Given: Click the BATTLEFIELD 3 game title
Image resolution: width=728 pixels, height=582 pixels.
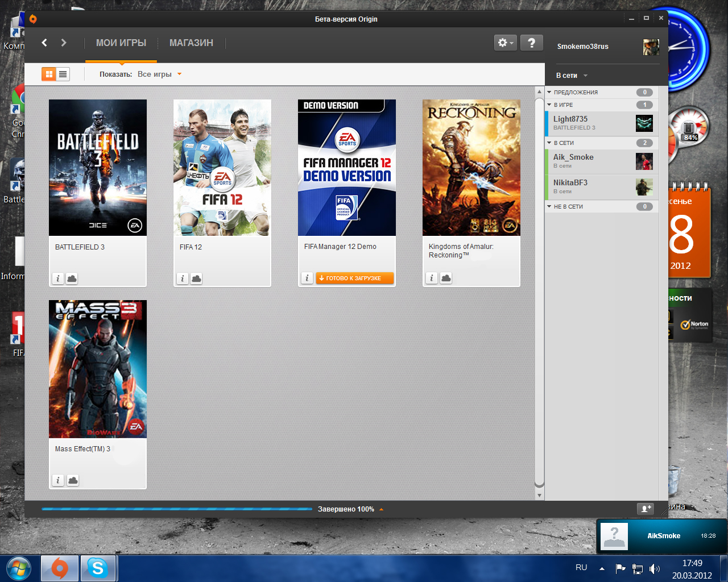Looking at the screenshot, I should [80, 247].
